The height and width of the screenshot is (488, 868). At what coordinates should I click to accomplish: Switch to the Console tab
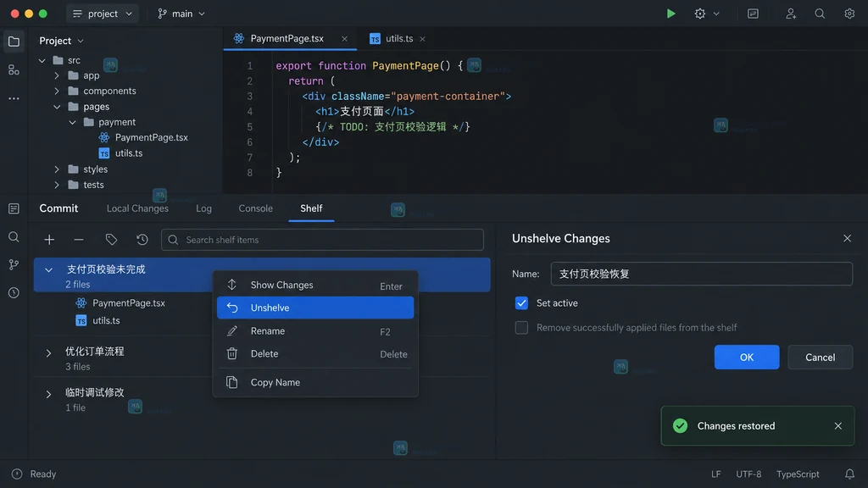click(256, 208)
